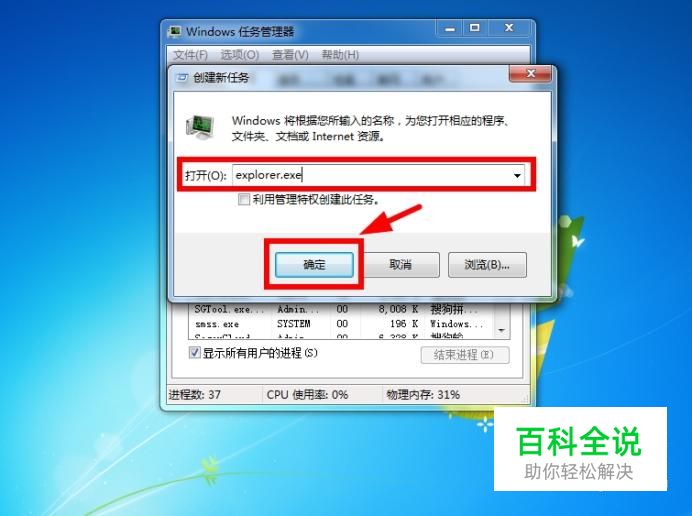This screenshot has height=516, width=692.
Task: Close the Windows 任务管理器 window
Action: coord(509,29)
